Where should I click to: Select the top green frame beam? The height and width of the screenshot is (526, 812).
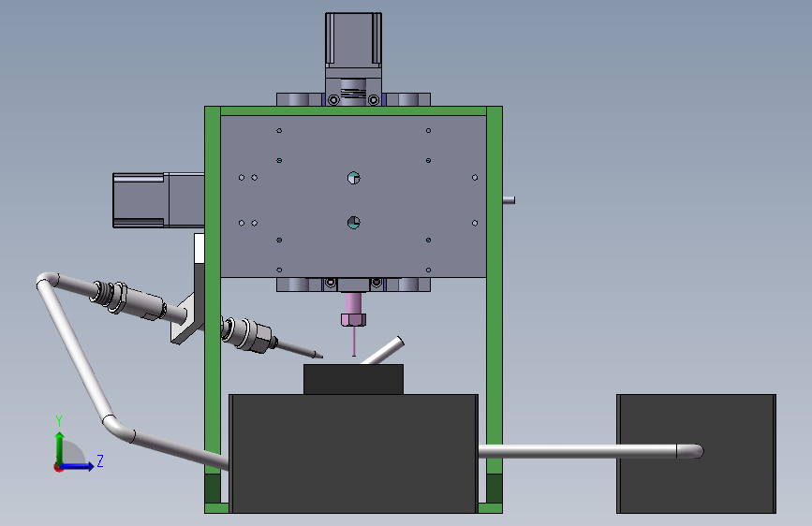(x=353, y=110)
